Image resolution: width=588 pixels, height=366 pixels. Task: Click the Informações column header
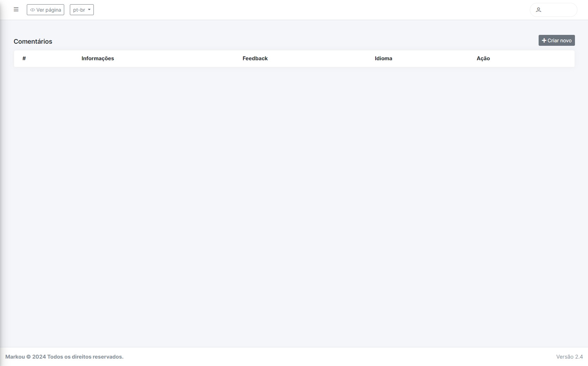coord(98,58)
